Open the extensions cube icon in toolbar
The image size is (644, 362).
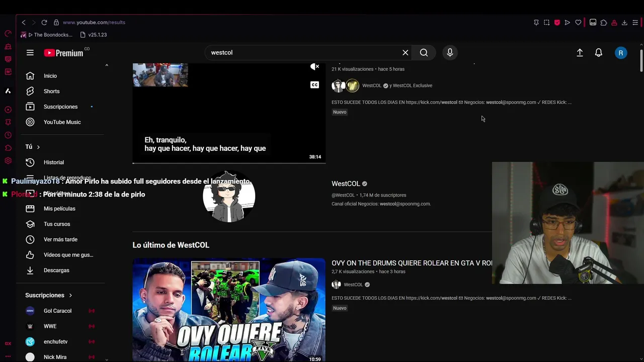(x=604, y=23)
